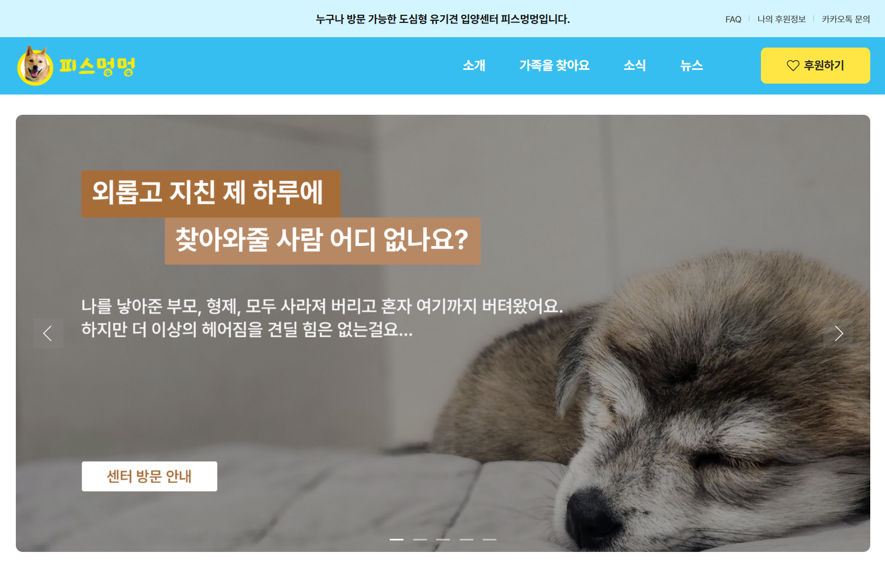The image size is (885, 588).
Task: Open the FAQ link
Action: pos(733,19)
